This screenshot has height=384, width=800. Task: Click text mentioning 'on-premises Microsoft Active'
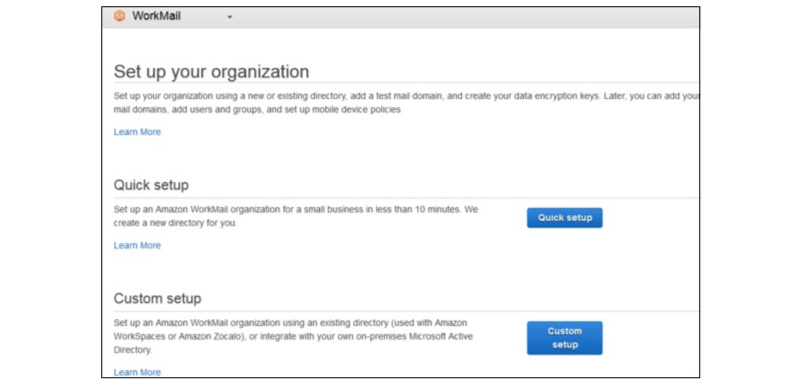[x=293, y=337]
